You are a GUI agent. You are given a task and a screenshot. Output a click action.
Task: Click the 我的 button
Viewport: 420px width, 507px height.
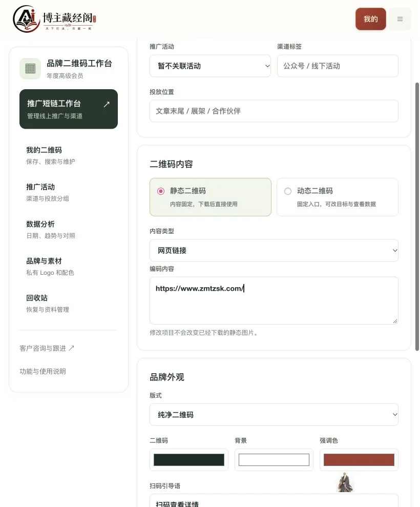pos(370,19)
